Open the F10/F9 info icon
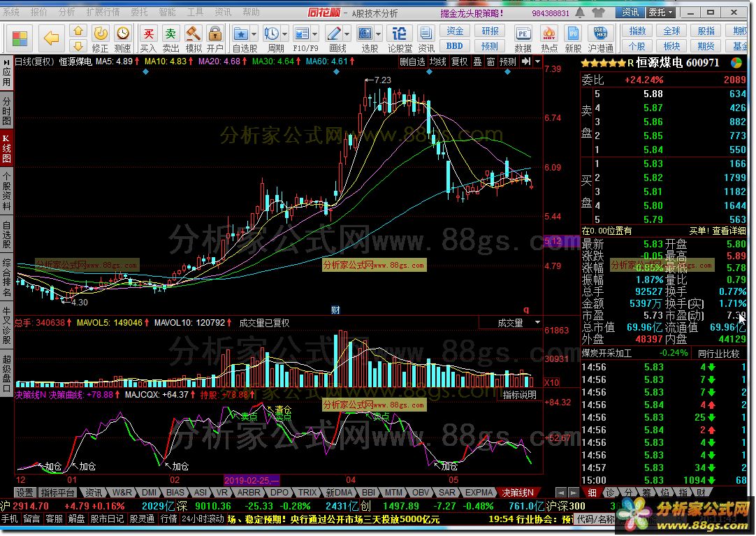This screenshot has width=756, height=536. click(x=302, y=34)
